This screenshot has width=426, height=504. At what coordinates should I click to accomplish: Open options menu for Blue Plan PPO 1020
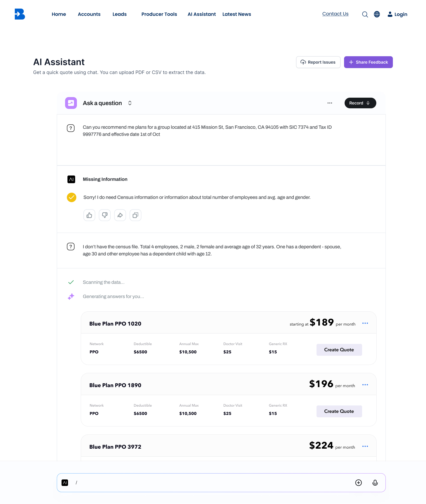click(x=365, y=323)
